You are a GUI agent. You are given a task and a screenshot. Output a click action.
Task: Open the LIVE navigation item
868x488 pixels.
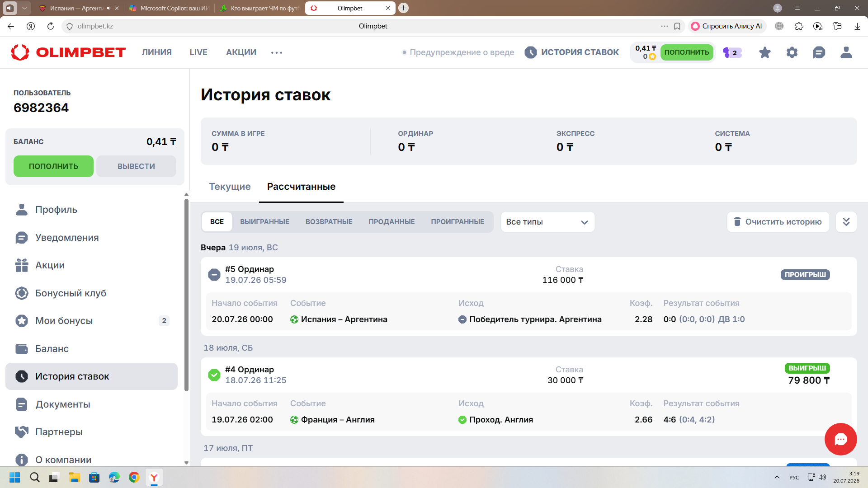198,52
